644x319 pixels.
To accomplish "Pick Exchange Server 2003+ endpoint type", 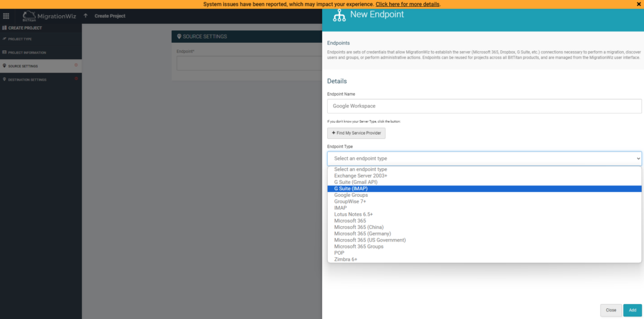I will (360, 176).
